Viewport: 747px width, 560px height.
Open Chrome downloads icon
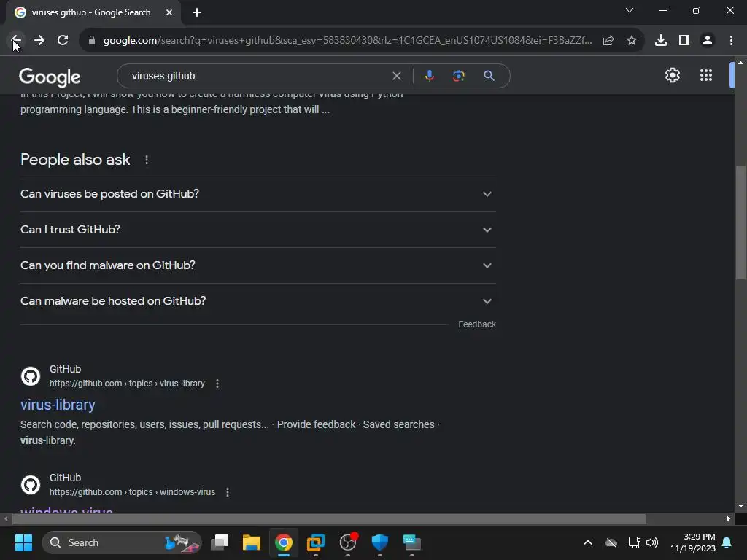point(661,41)
